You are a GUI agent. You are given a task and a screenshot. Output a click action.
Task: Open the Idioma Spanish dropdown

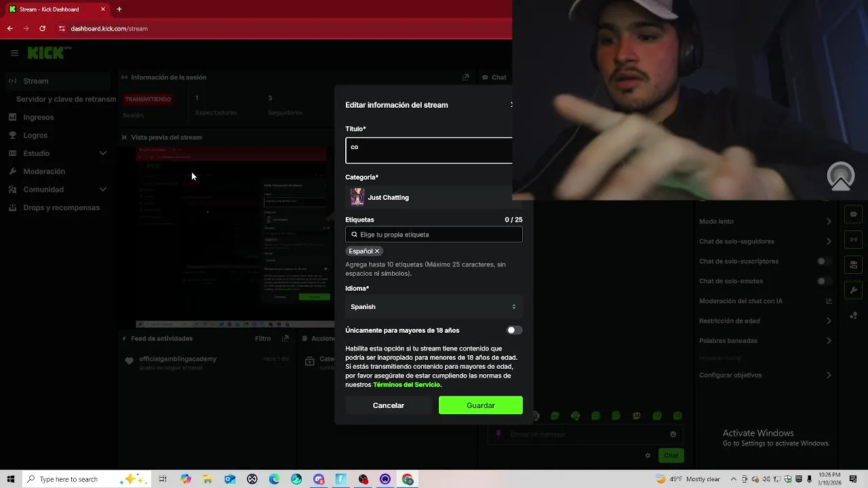434,307
